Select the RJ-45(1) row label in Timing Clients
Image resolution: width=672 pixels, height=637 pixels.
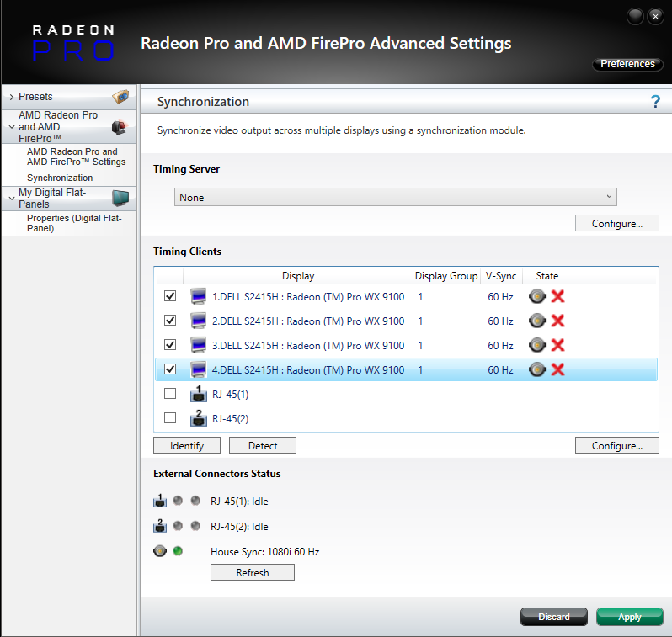pyautogui.click(x=230, y=394)
